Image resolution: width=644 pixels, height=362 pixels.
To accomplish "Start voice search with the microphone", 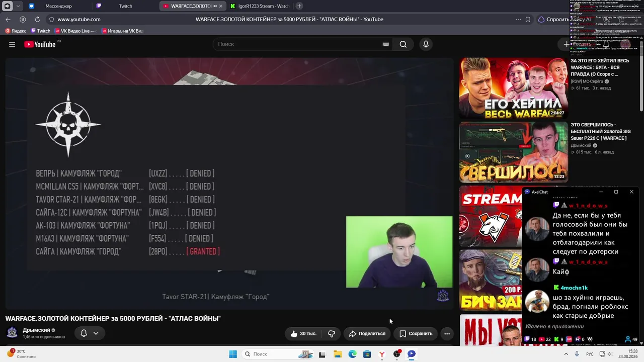I will click(426, 44).
